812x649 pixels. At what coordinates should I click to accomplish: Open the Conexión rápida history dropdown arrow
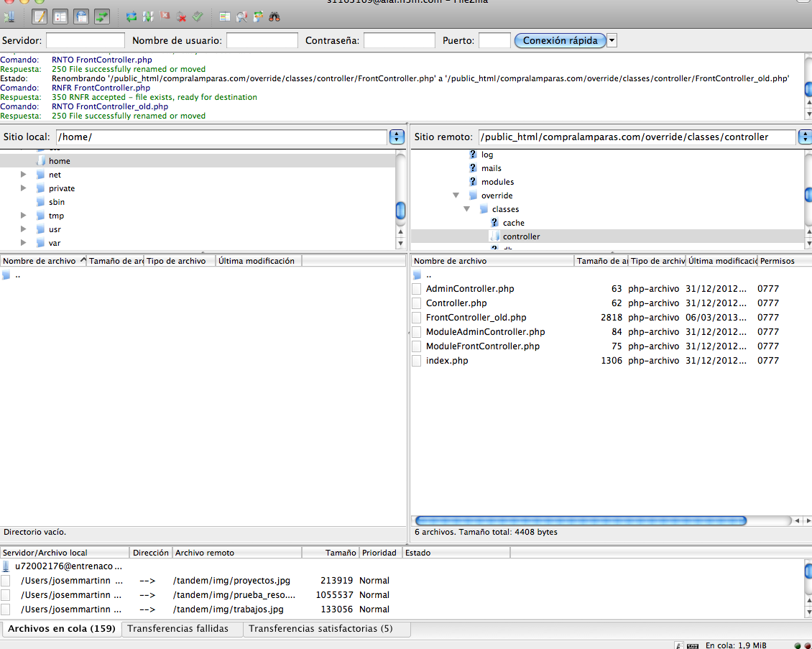[612, 41]
